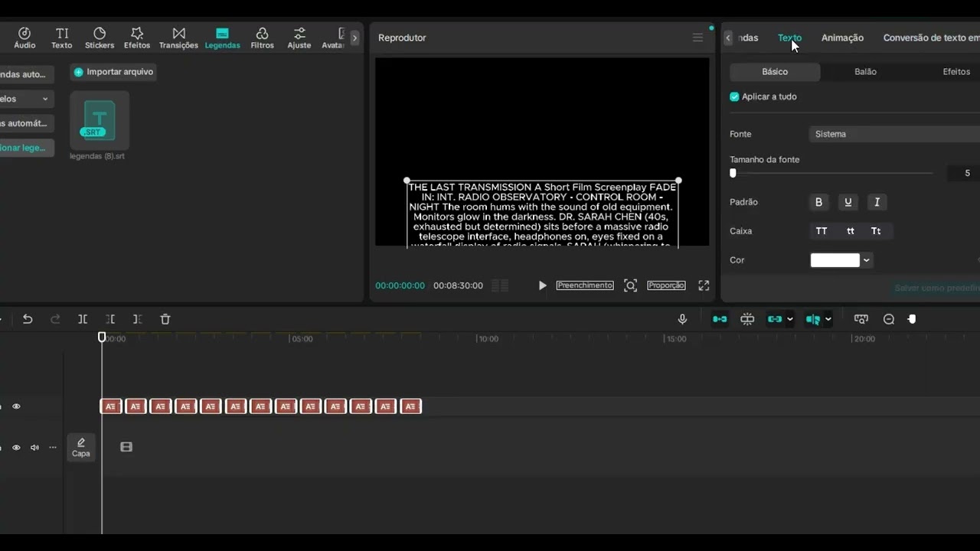Open the linkage options dropdown arrow
Screen dimensions: 980x551
coord(789,319)
